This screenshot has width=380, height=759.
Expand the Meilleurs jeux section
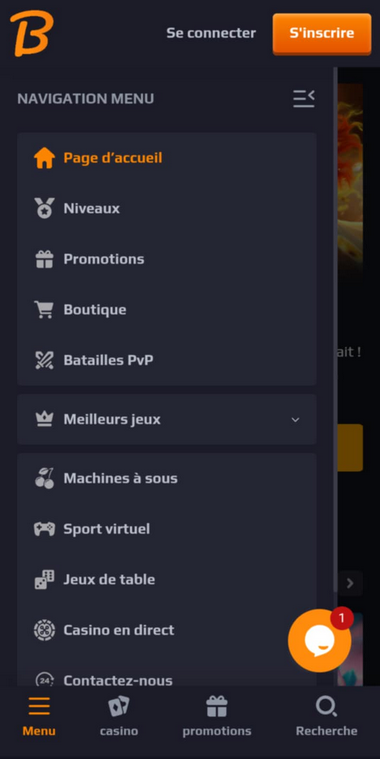point(167,419)
